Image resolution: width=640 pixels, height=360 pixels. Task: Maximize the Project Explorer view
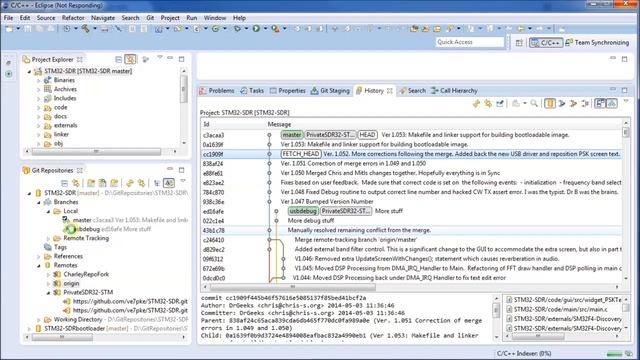[x=182, y=59]
